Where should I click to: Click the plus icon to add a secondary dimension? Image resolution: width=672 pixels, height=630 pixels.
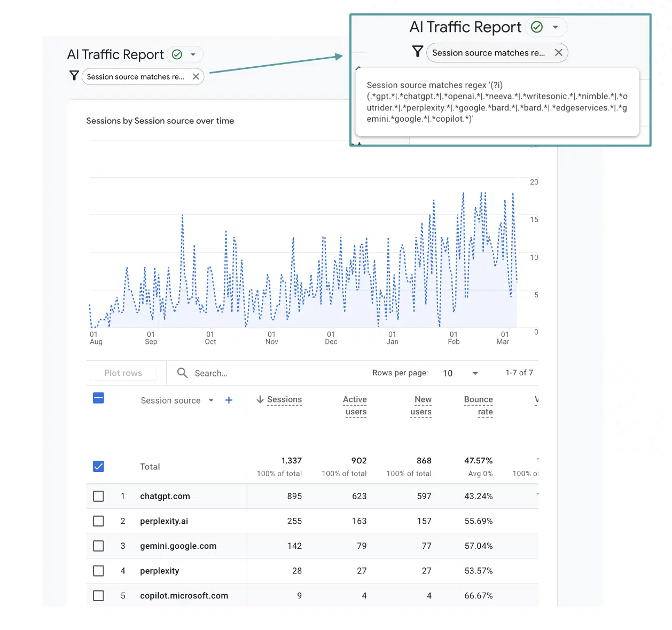[x=229, y=400]
